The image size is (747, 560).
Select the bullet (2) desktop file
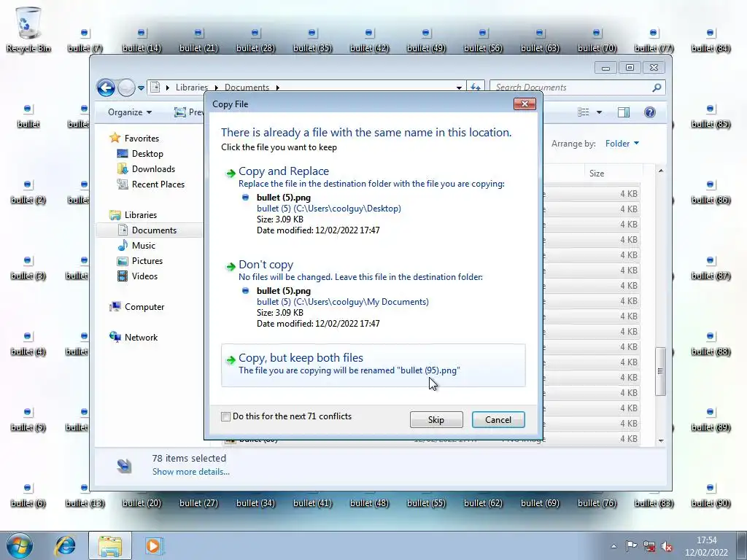[28, 192]
